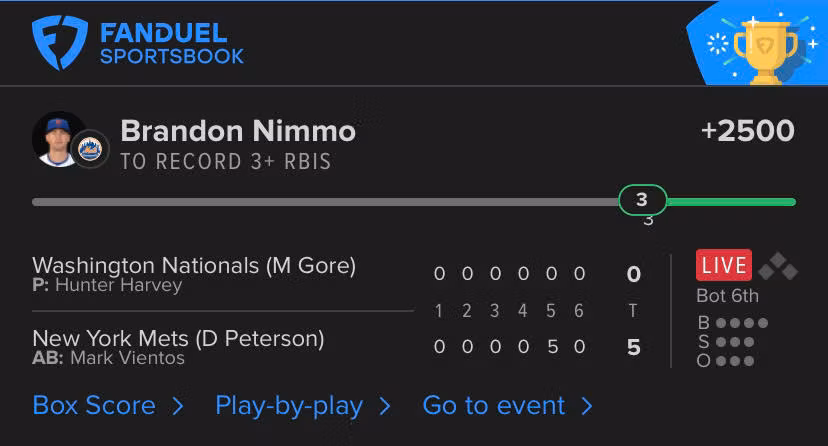Click the Bot 6th inning indicator
Image resolution: width=828 pixels, height=446 pixels.
[727, 296]
